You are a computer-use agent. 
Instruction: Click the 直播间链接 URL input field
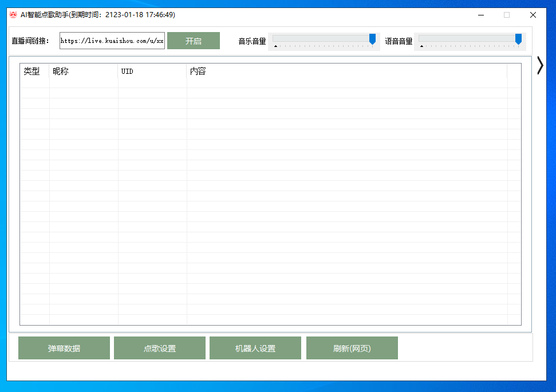pos(112,41)
